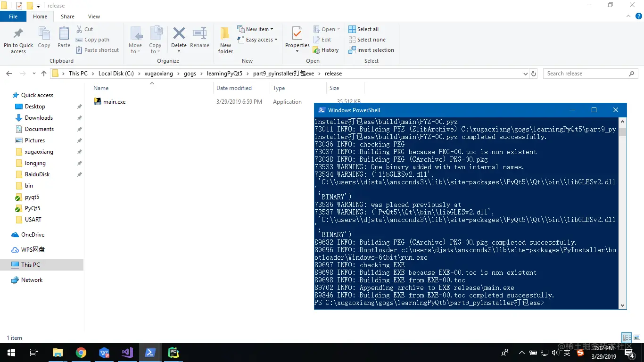Click the Rename icon

click(x=199, y=38)
